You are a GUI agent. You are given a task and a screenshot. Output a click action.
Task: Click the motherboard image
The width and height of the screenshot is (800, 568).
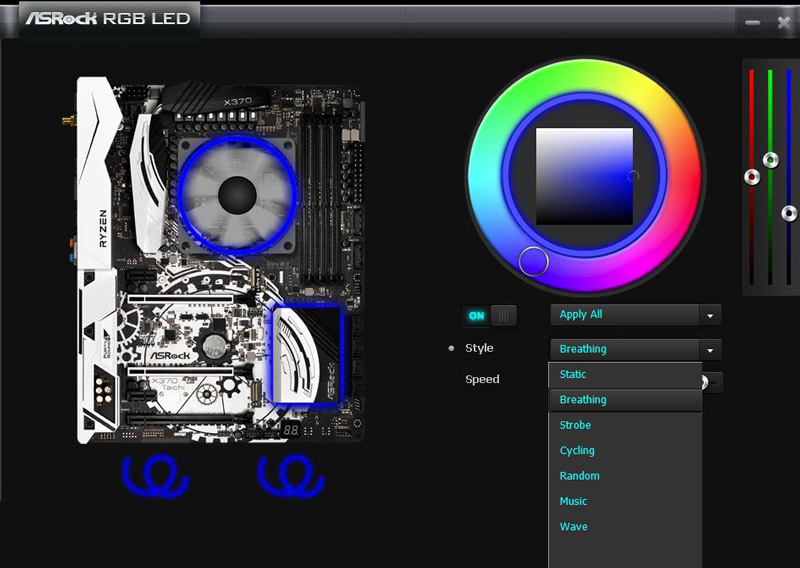coord(220,260)
